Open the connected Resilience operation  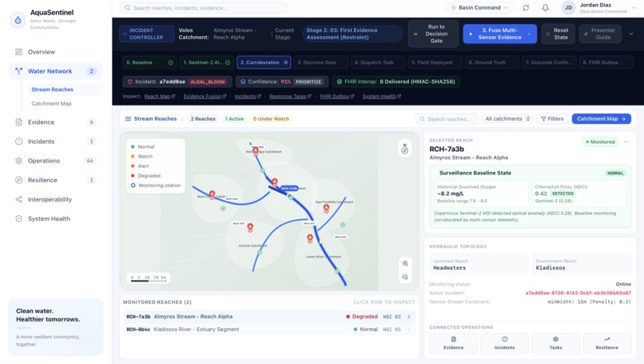(x=606, y=343)
